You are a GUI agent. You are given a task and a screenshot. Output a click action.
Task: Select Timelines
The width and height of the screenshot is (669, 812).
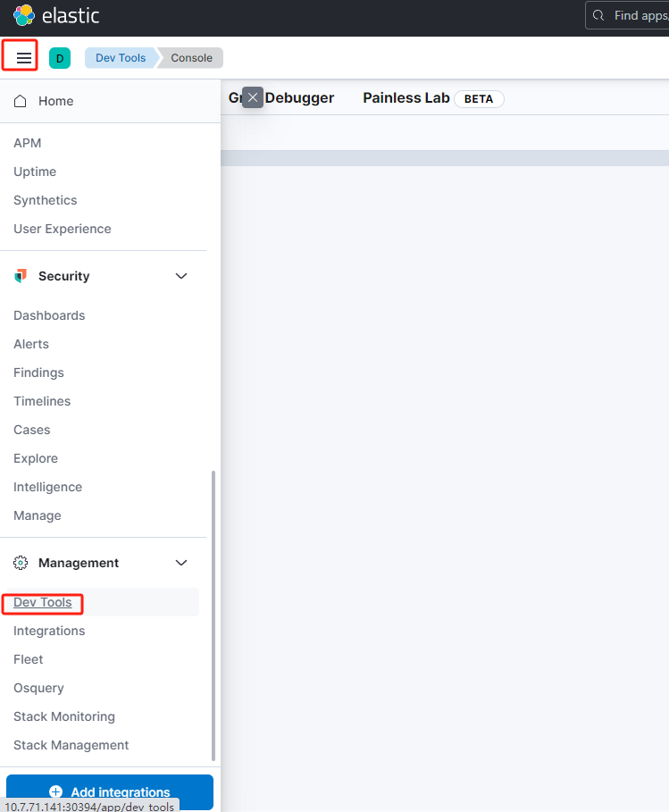click(42, 401)
